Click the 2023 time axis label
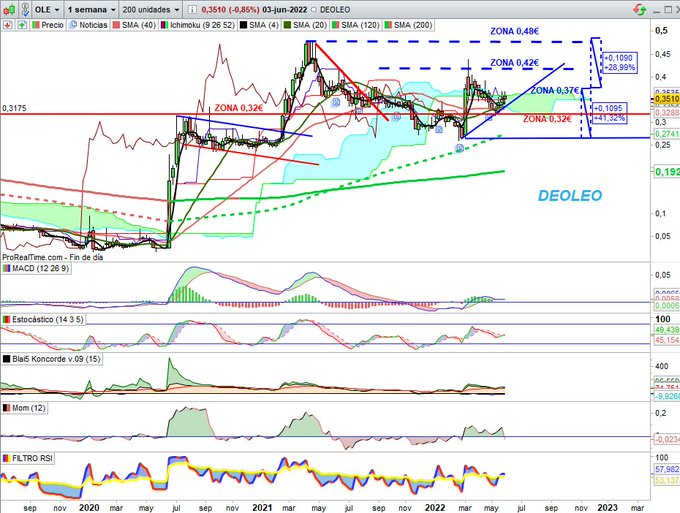 click(607, 507)
